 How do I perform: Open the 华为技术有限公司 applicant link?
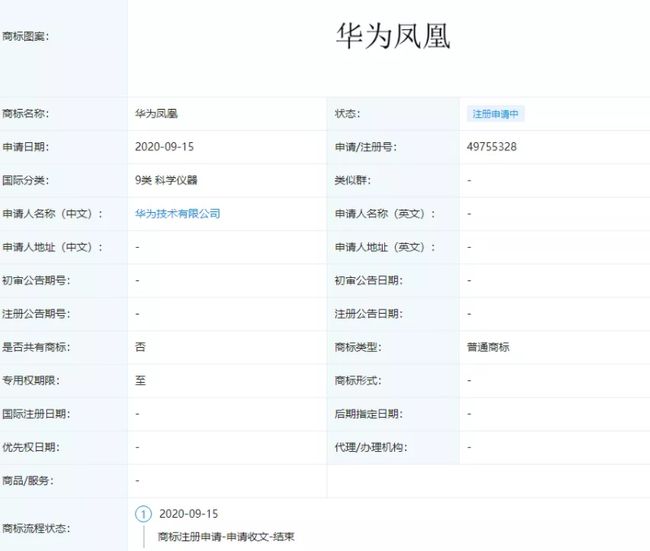[177, 214]
